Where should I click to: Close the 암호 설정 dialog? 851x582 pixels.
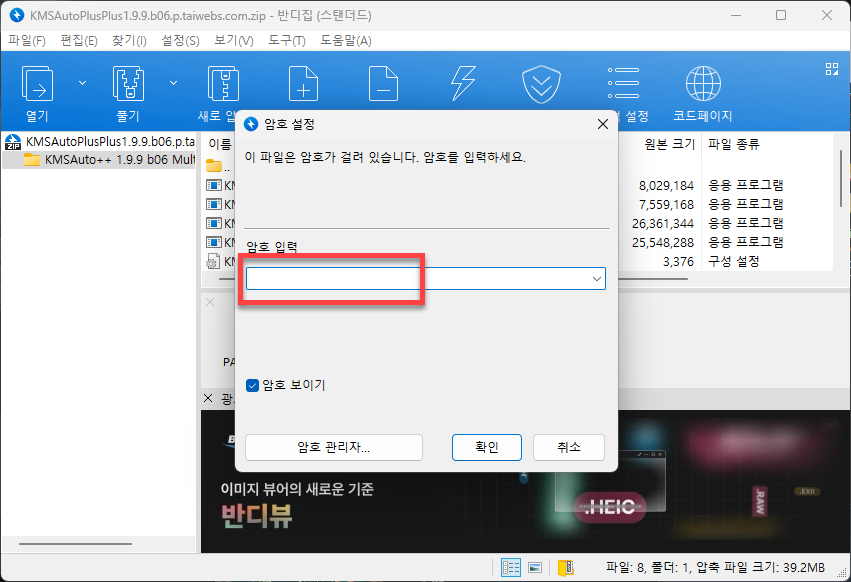click(602, 124)
